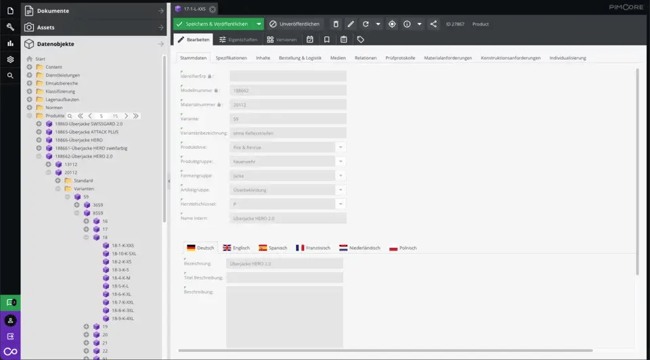Click the Unveröffentlichen button
The image size is (650, 360).
[295, 24]
